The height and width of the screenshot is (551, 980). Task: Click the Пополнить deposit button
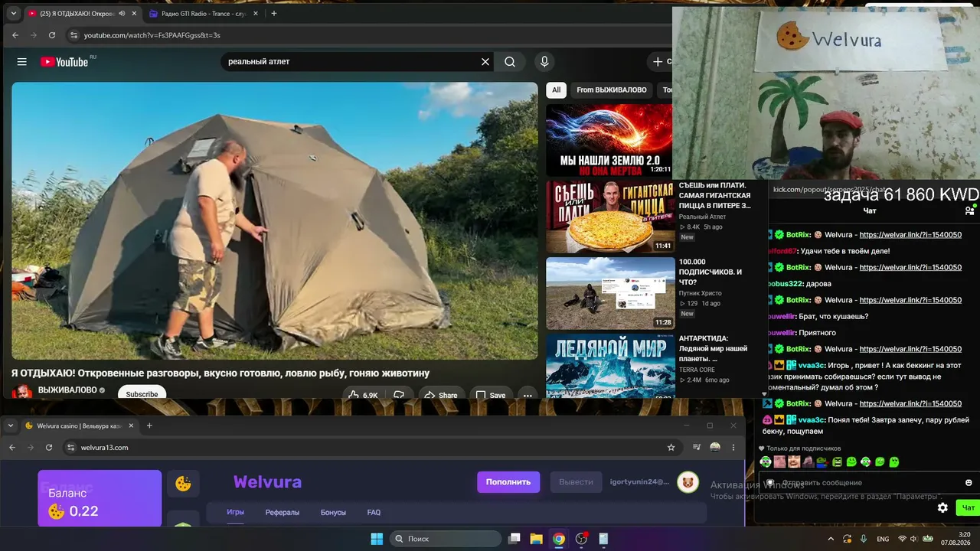508,482
